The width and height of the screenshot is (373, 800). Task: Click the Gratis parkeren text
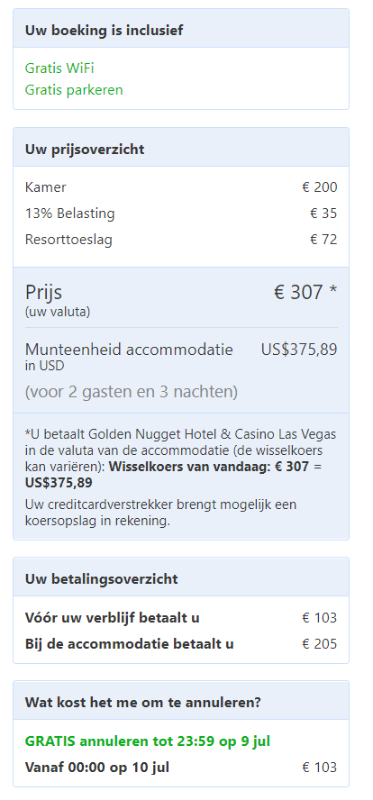click(x=74, y=90)
